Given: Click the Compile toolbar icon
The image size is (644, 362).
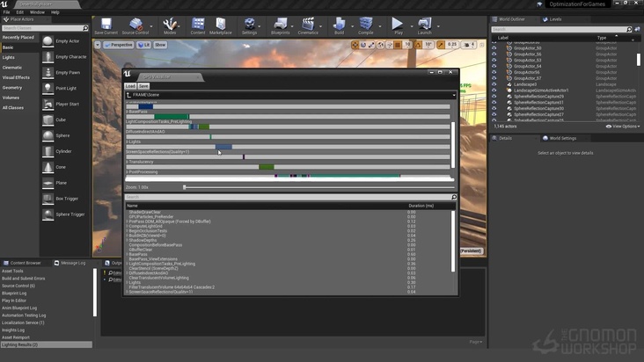Looking at the screenshot, I should pyautogui.click(x=365, y=25).
